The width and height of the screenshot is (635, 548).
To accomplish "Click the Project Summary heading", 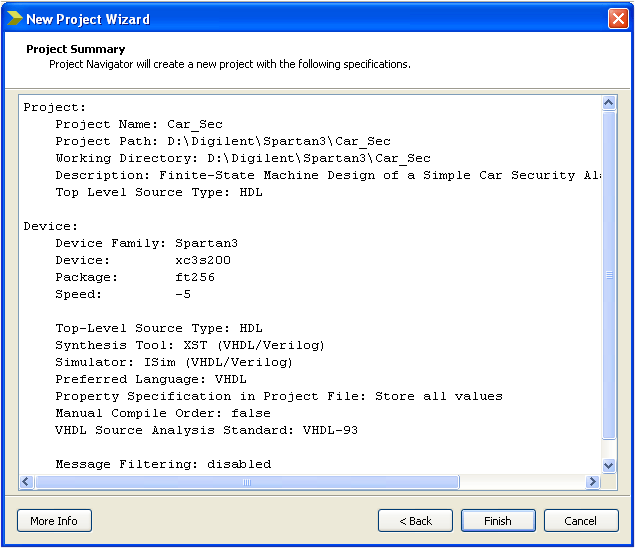I will click(76, 49).
